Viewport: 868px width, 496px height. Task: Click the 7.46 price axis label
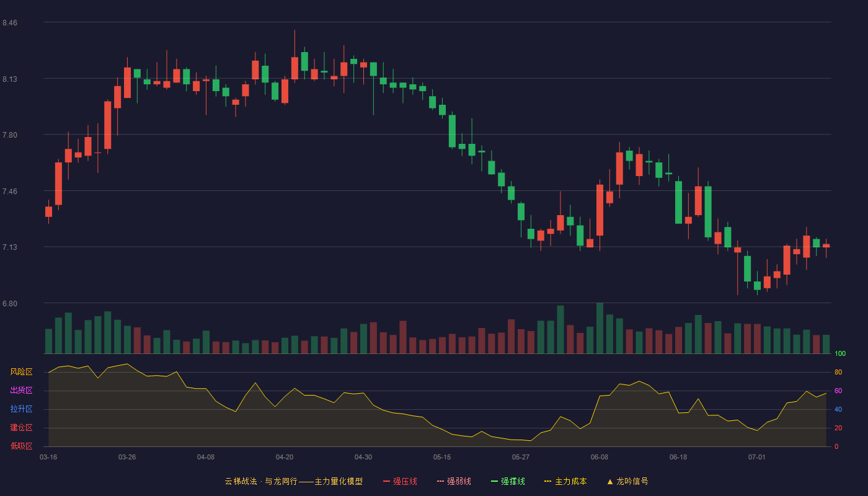pos(10,192)
